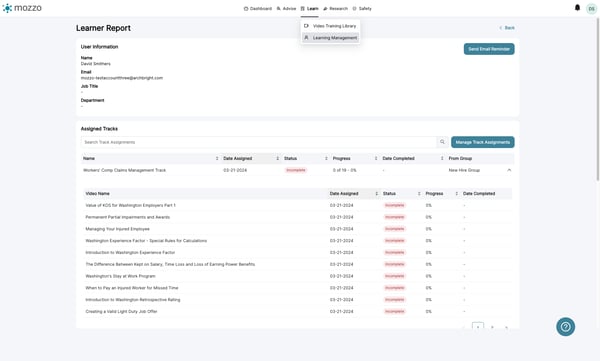Click the Workers' Comp Claims Management Track name
Image resolution: width=600 pixels, height=361 pixels.
pyautogui.click(x=125, y=170)
